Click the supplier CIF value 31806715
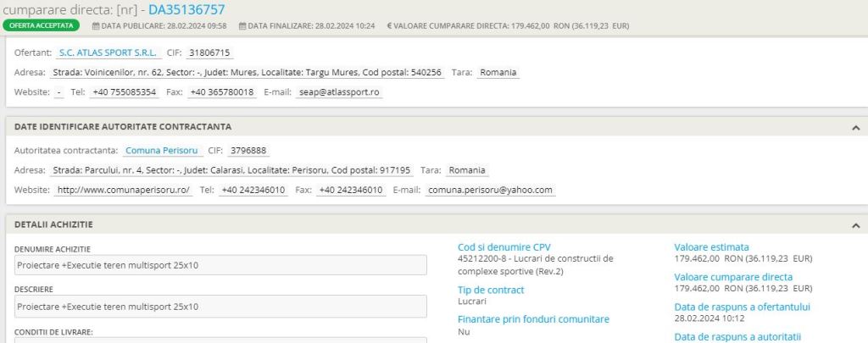Viewport: 868px width, 343px height. (209, 53)
